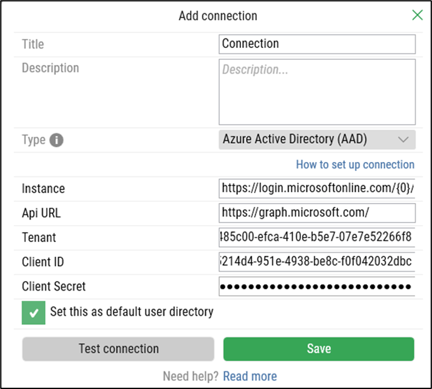Open the Read more help link
432x389 pixels.
click(250, 376)
